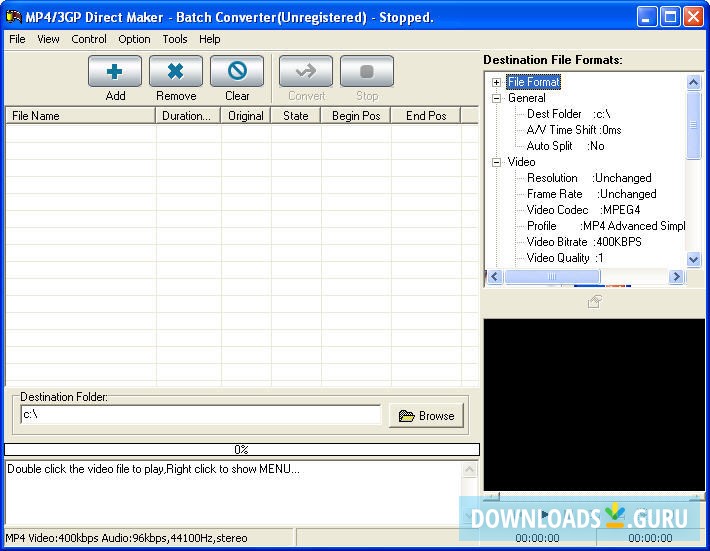
Task: Click the Remove file toolbar button
Action: point(176,72)
